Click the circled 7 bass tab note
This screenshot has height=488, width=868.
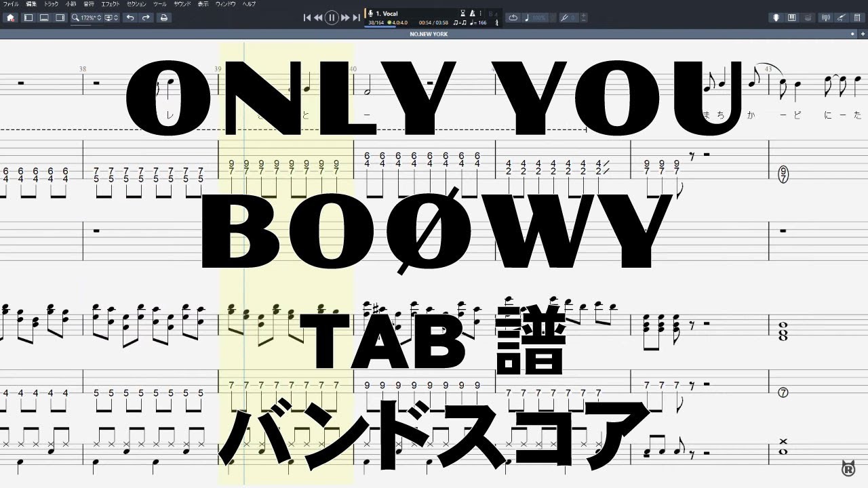pyautogui.click(x=783, y=392)
